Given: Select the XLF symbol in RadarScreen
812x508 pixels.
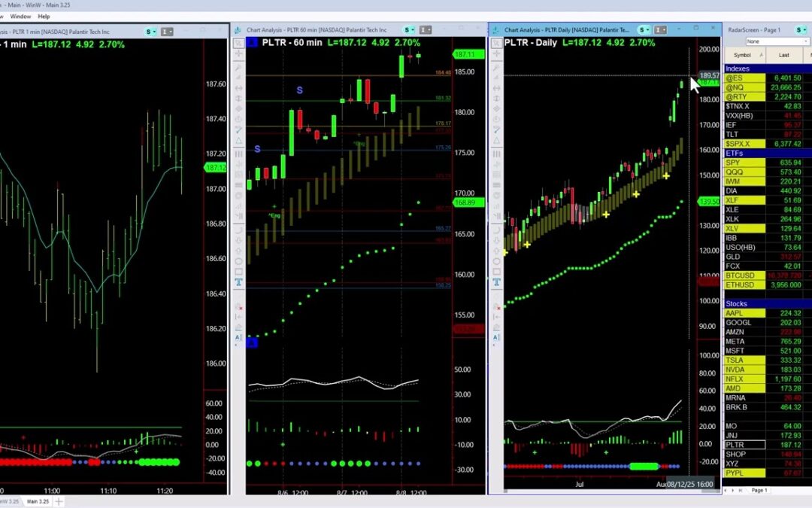Looking at the screenshot, I should [744, 200].
